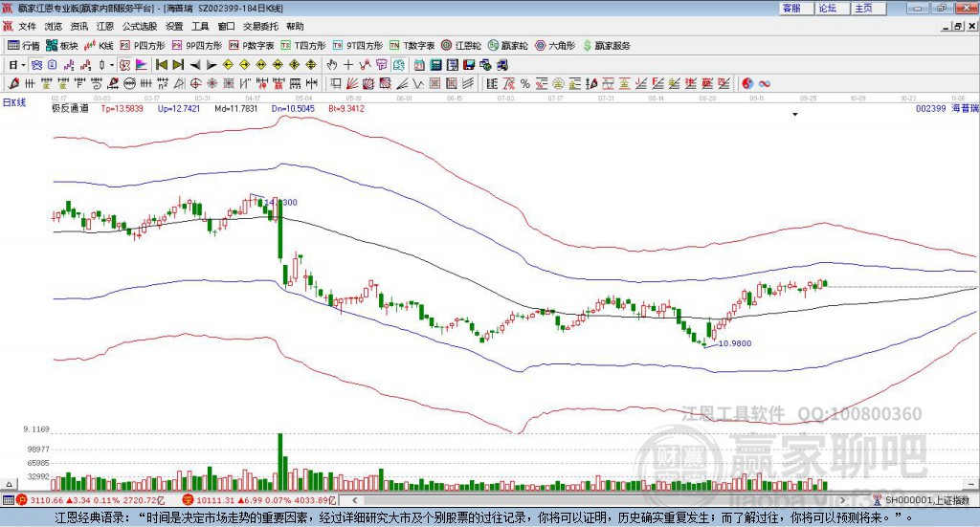
Task: Click the 10111.31 Shenzhen index status reading
Action: click(213, 500)
